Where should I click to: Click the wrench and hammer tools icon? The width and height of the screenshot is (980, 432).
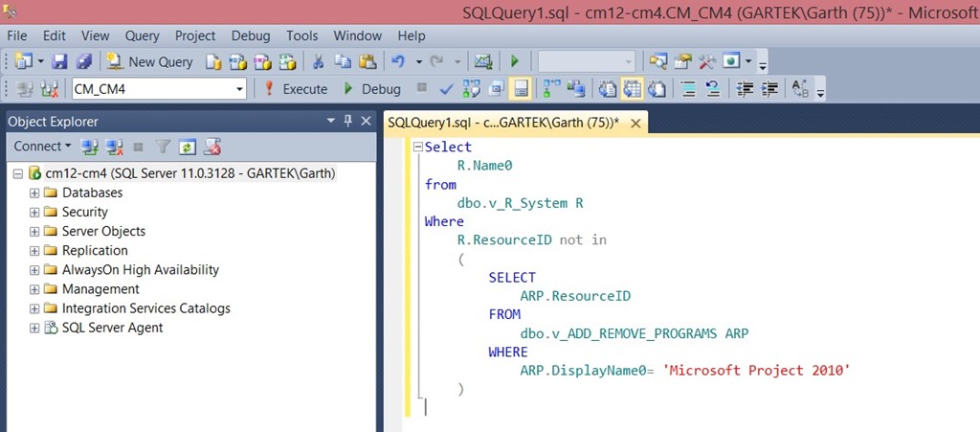[707, 61]
